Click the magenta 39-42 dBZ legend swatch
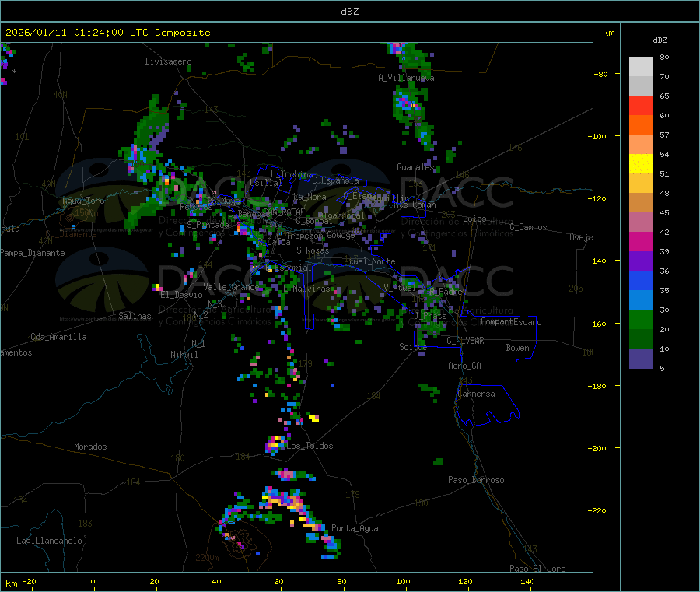700x592 pixels. [641, 241]
